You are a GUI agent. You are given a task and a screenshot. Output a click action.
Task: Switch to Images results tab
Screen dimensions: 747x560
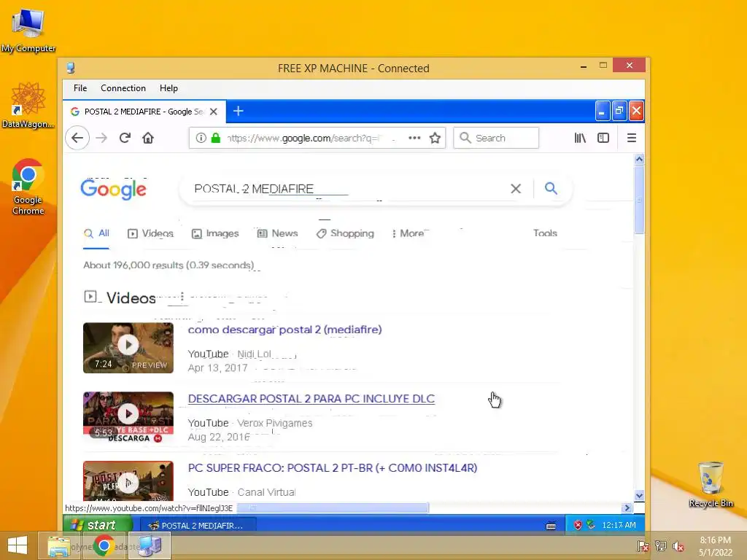[x=215, y=233]
